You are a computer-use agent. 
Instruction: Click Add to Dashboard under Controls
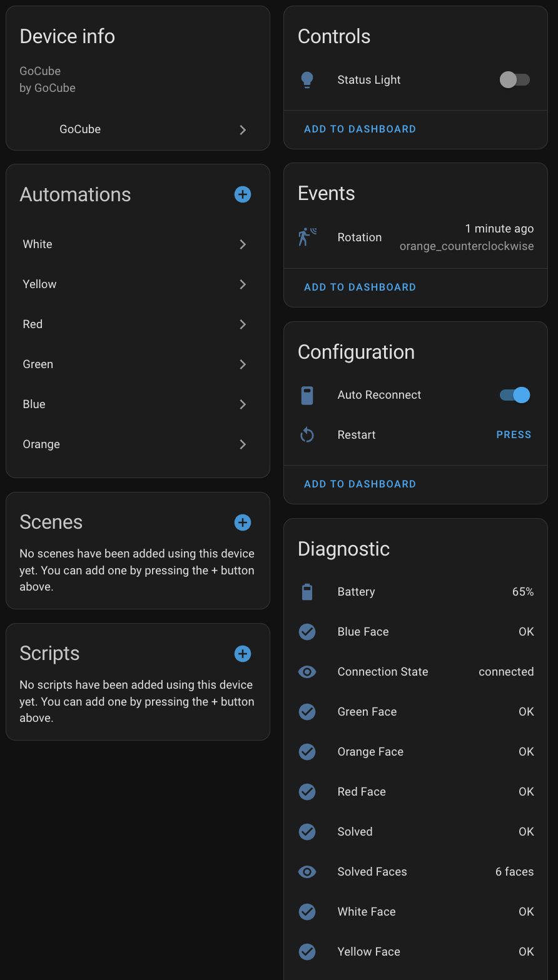(360, 129)
